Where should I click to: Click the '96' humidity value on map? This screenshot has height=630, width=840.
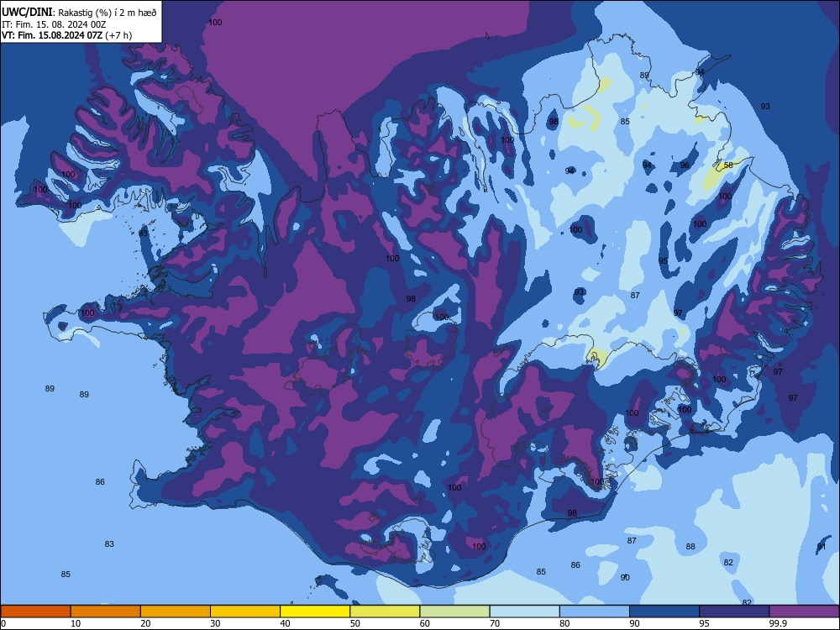(685, 165)
